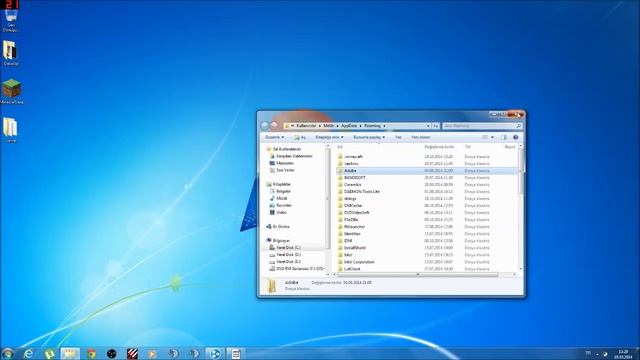Open the Minecraft desktop shortcut
The width and height of the screenshot is (640, 360).
(x=11, y=91)
